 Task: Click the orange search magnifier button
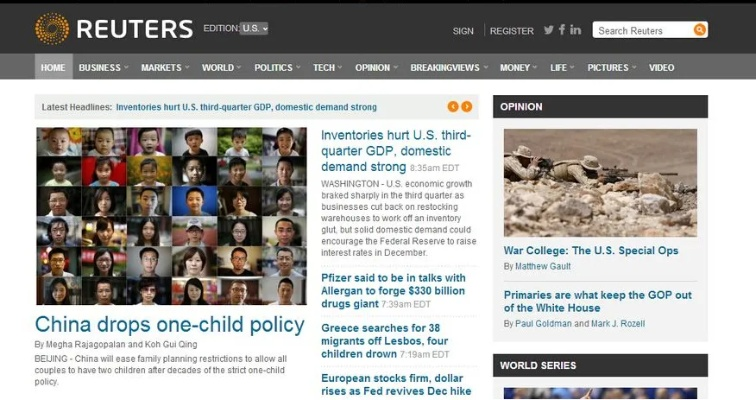[x=700, y=30]
